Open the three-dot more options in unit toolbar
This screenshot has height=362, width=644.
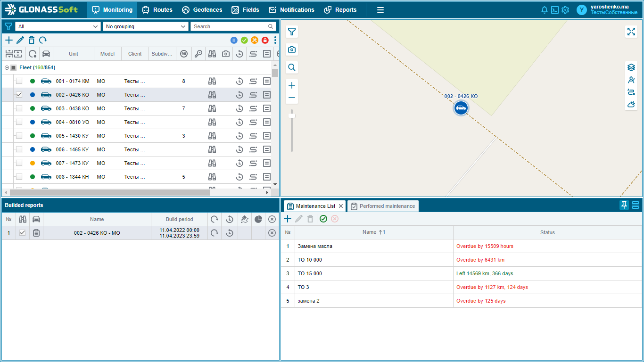pyautogui.click(x=275, y=40)
